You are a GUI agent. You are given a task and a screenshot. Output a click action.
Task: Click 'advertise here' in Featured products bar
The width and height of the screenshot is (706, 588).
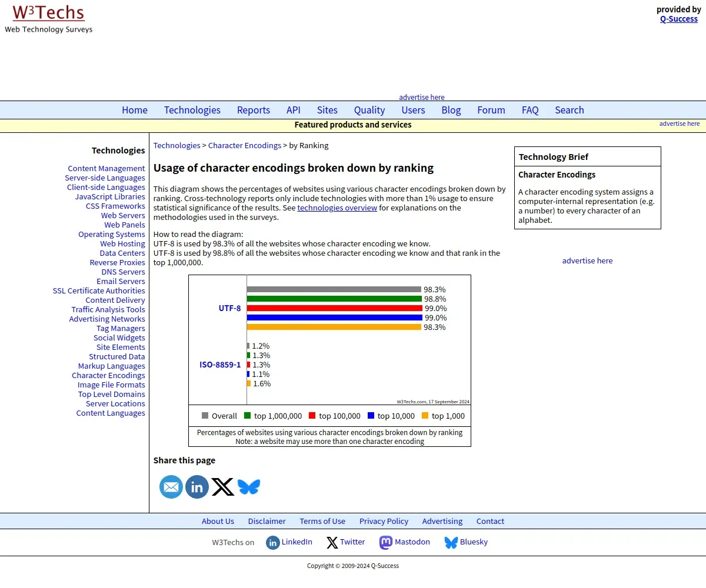680,123
